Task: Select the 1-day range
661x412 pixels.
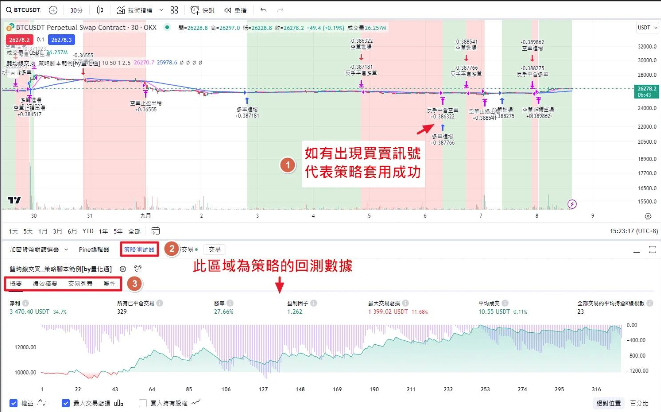Action: pyautogui.click(x=13, y=231)
